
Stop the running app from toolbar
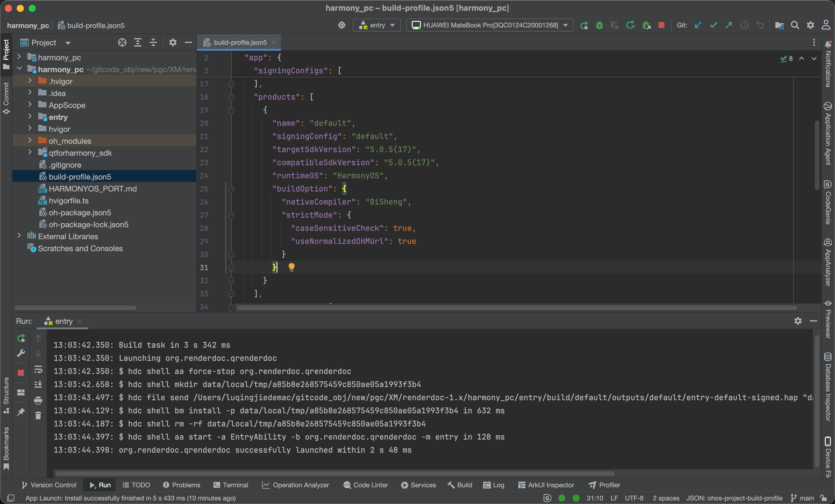click(x=661, y=25)
